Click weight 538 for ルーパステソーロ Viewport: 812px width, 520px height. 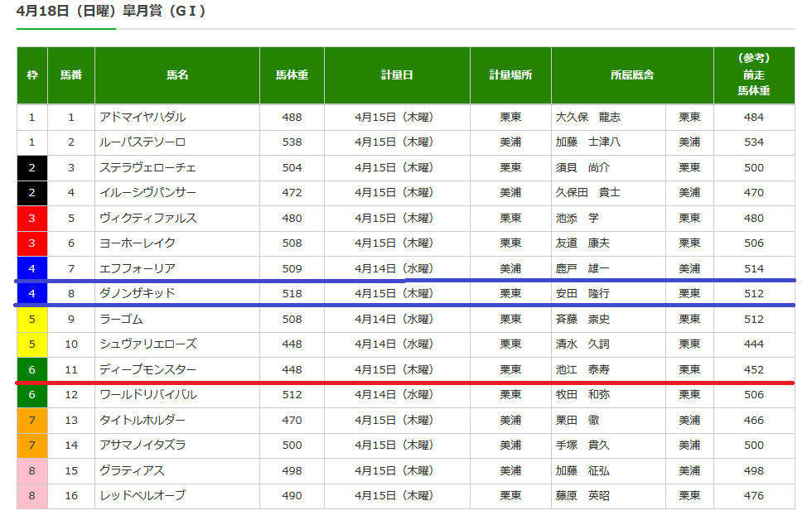[292, 142]
